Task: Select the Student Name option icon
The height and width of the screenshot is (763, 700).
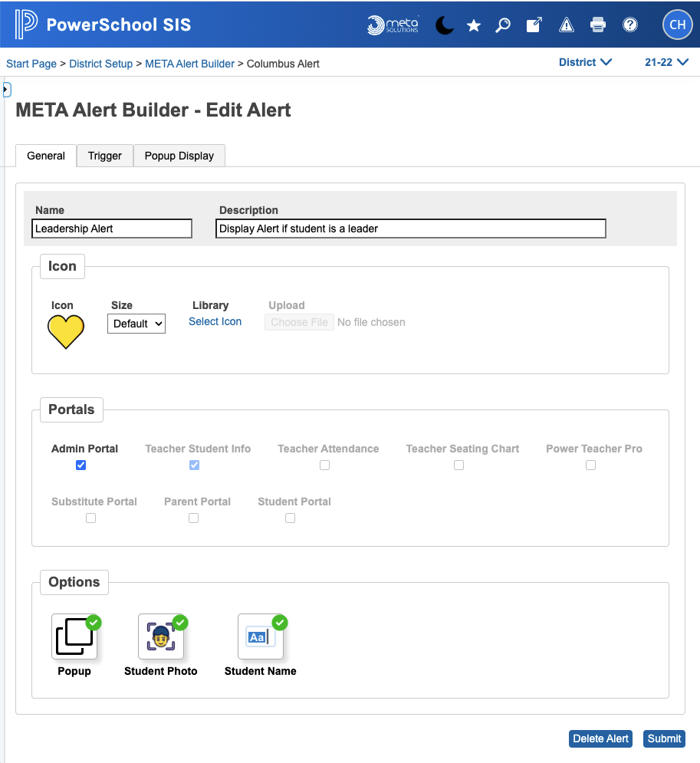Action: tap(261, 636)
